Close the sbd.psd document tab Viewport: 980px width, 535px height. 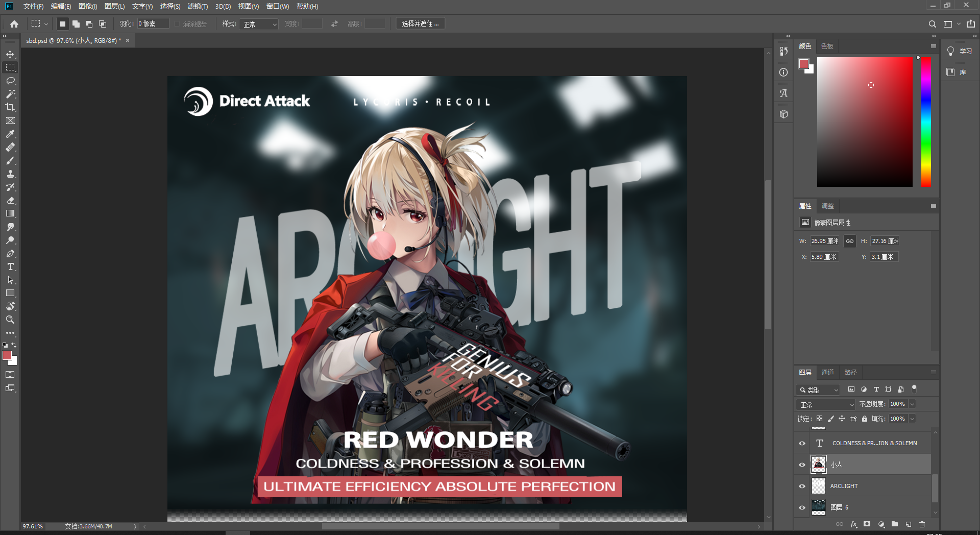(128, 40)
